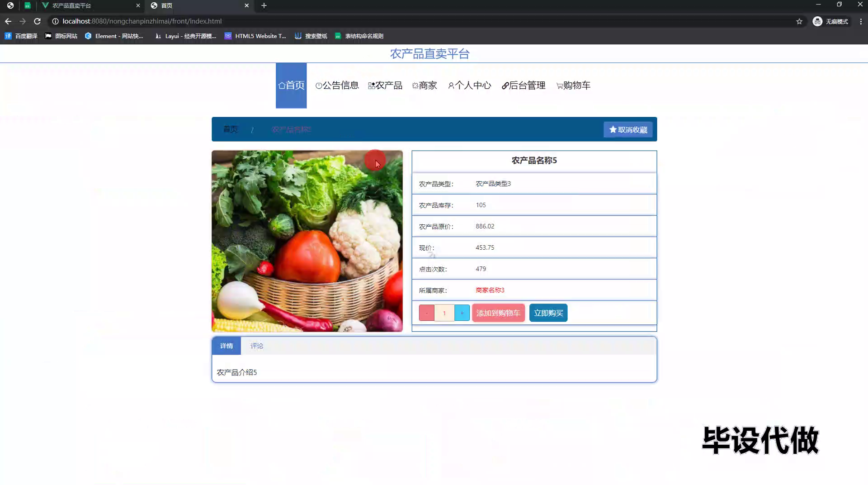Open 图标网站 bookmark
The image size is (868, 485).
(61, 36)
